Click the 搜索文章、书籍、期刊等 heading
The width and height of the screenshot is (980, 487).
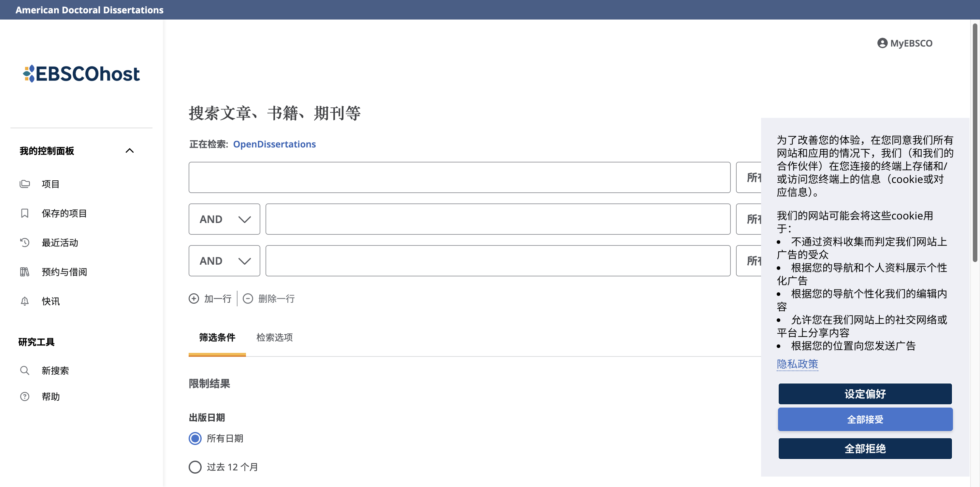[275, 113]
